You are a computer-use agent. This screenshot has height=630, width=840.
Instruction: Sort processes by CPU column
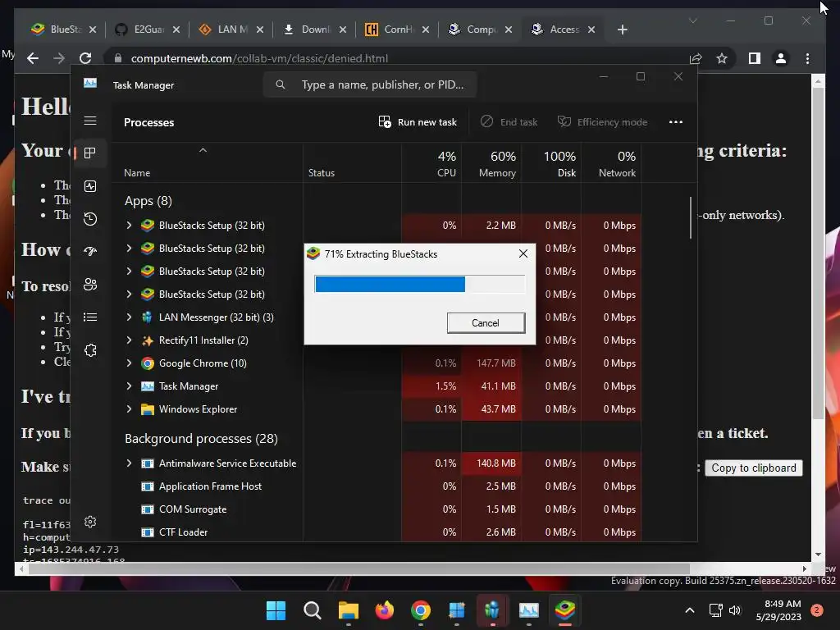pos(431,164)
